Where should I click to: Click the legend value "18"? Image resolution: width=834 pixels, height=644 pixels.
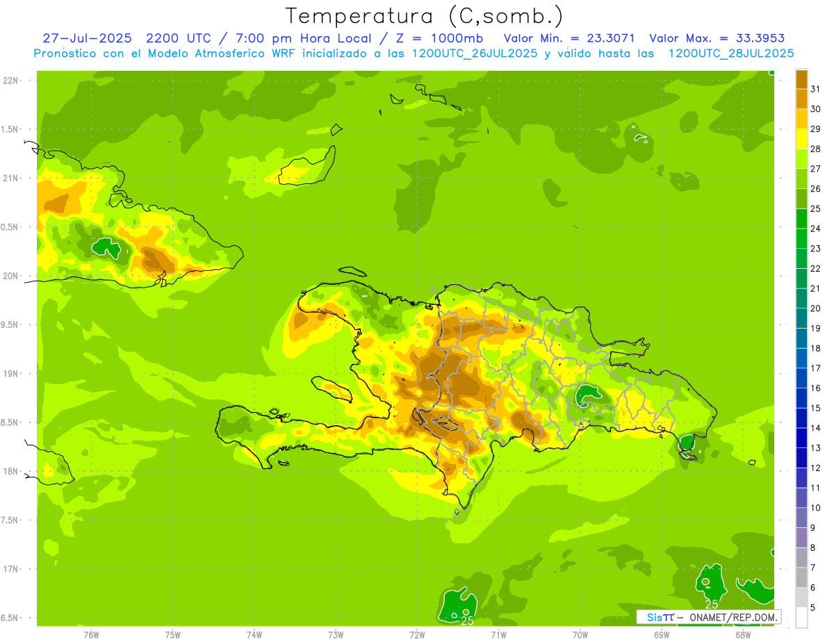pyautogui.click(x=815, y=348)
